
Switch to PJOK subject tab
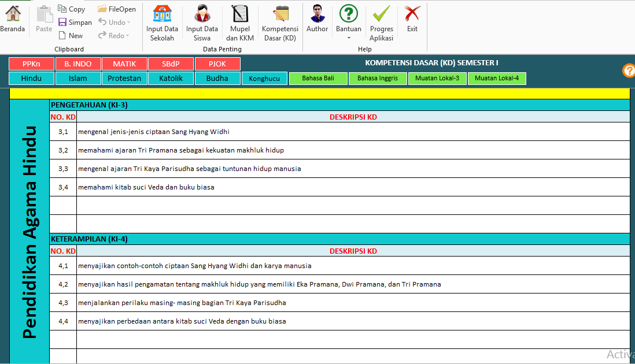pos(217,64)
